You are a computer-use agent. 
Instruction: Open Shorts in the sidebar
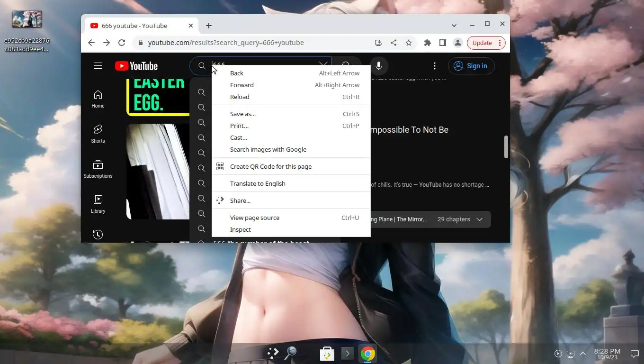click(98, 134)
